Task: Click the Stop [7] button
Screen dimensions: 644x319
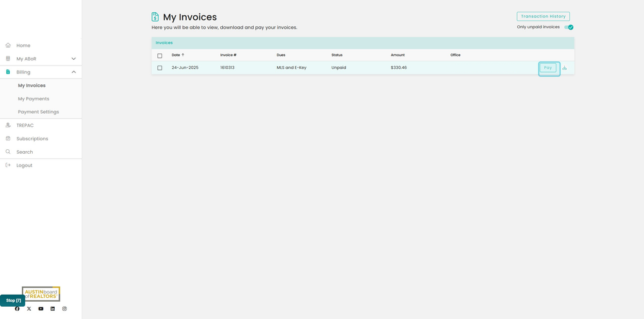Action: pyautogui.click(x=13, y=300)
